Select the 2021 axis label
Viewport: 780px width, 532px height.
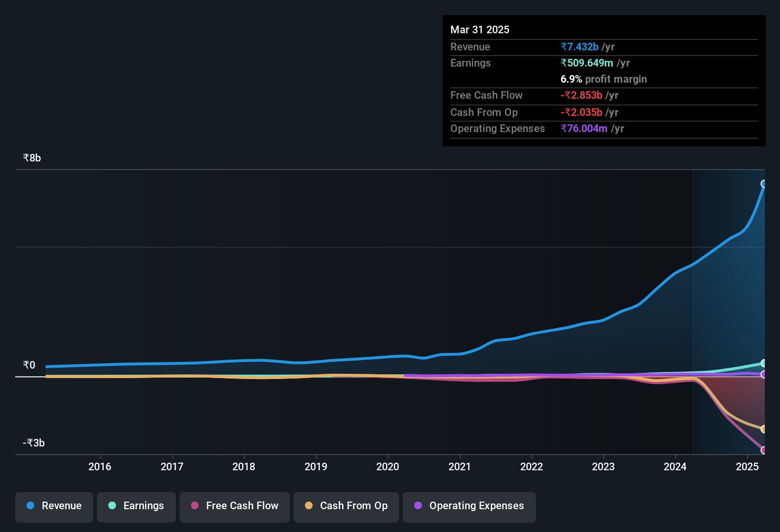click(459, 467)
